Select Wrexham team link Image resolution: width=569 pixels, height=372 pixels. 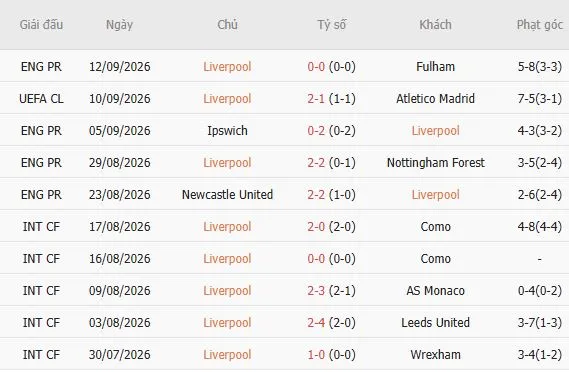coord(435,355)
